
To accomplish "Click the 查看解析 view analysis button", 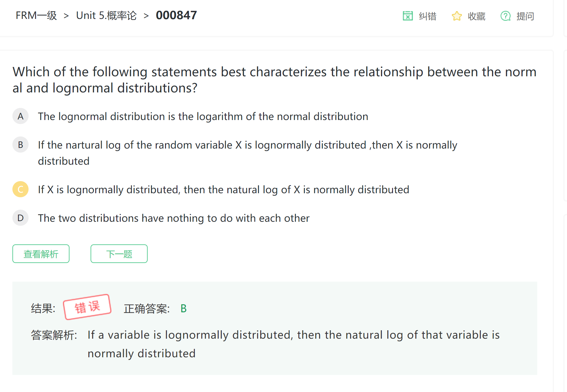I will 41,254.
